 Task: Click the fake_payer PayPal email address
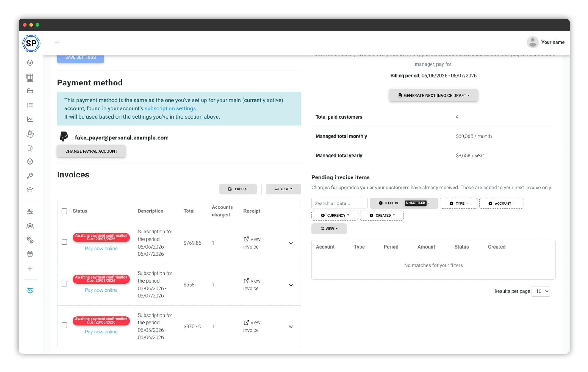click(122, 138)
